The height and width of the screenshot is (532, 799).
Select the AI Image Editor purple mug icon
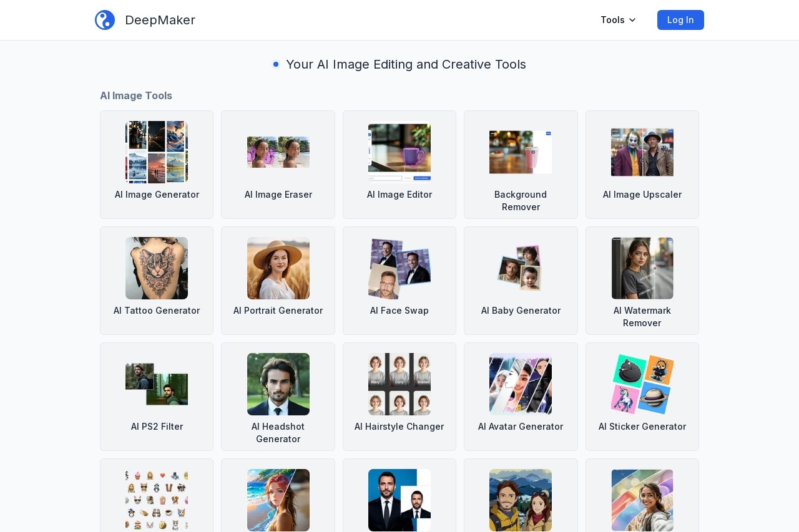click(399, 152)
